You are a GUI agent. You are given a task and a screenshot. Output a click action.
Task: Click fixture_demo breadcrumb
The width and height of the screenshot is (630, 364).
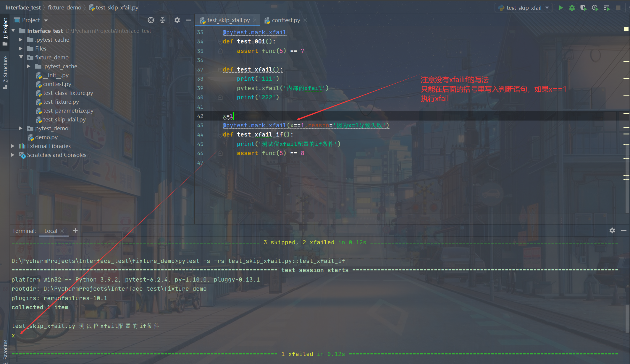64,7
